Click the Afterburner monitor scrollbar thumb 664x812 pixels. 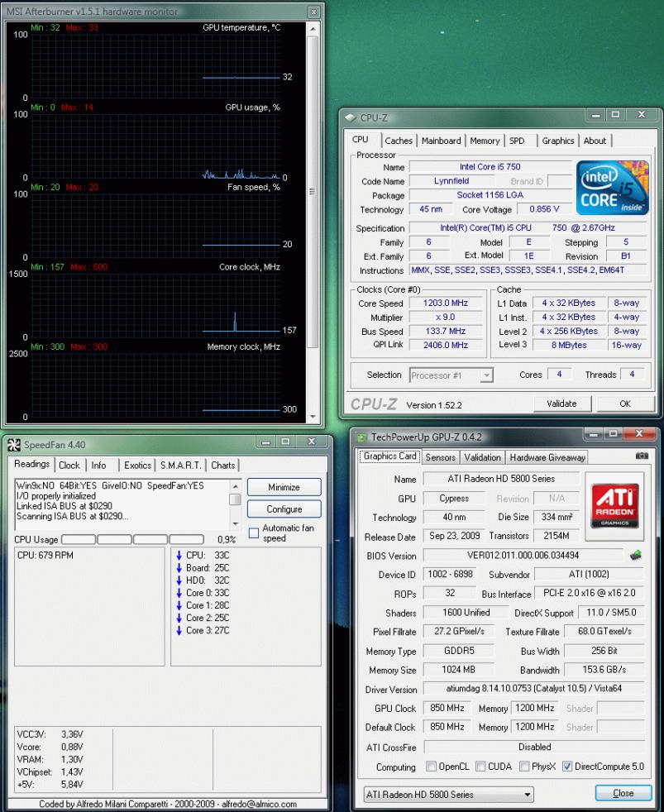point(313,192)
